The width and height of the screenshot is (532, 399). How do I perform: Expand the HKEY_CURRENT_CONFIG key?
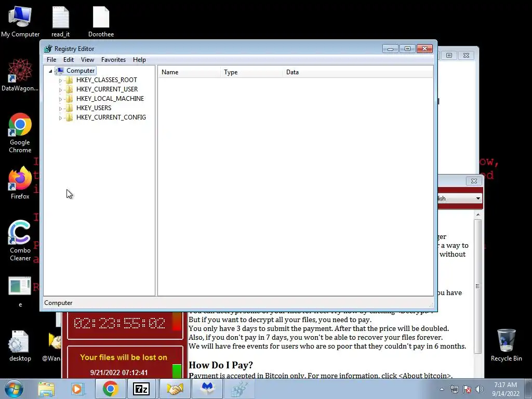point(60,118)
